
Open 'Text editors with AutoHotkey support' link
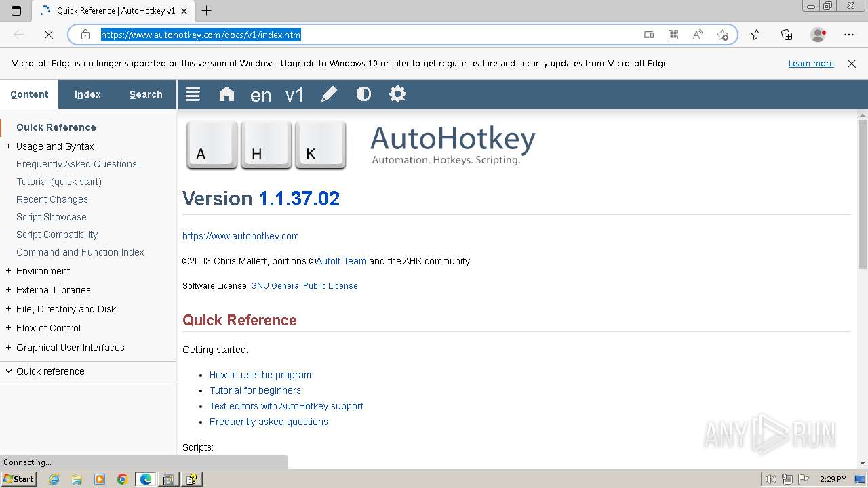click(x=286, y=406)
